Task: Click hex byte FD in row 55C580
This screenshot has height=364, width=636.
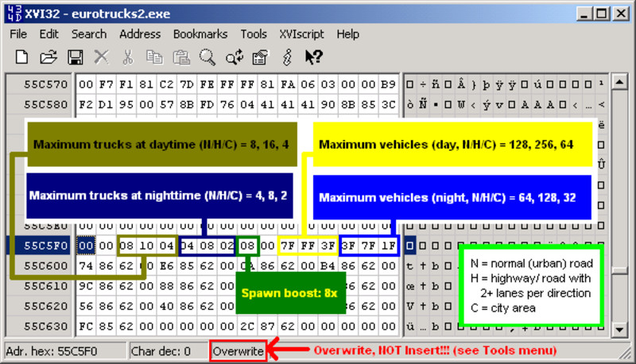Action: tap(207, 105)
